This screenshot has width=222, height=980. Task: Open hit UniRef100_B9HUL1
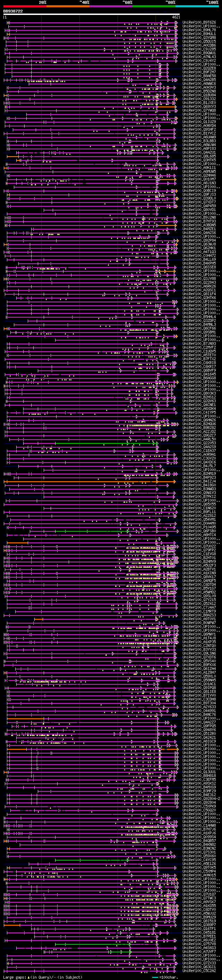(199, 34)
